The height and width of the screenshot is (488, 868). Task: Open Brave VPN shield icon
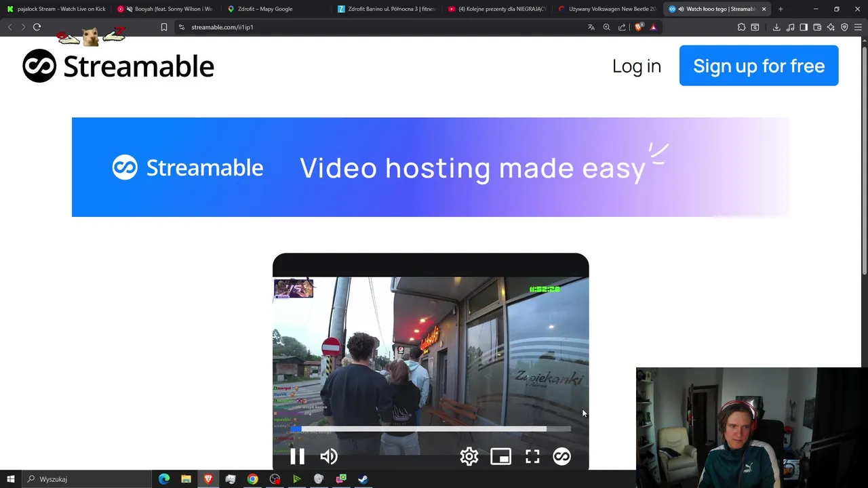pyautogui.click(x=844, y=27)
